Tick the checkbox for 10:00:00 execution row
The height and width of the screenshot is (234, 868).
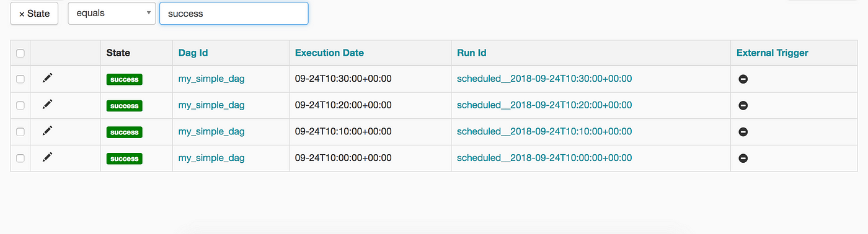[x=20, y=158]
